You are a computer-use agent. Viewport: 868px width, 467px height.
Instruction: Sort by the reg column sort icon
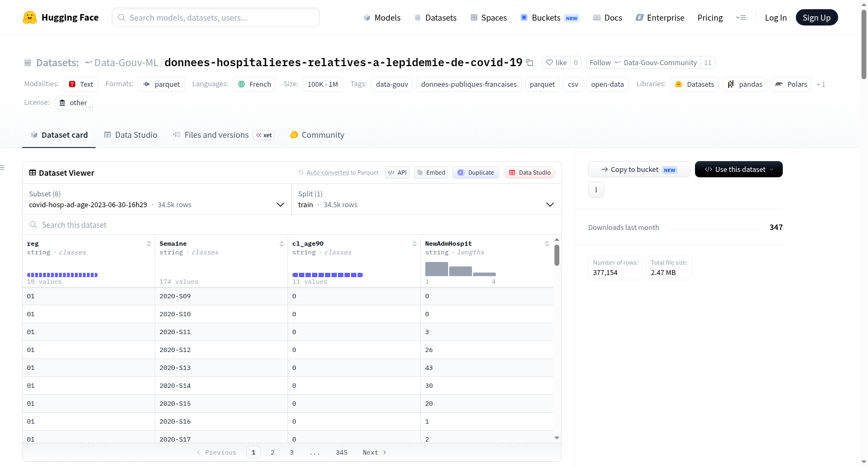[149, 244]
